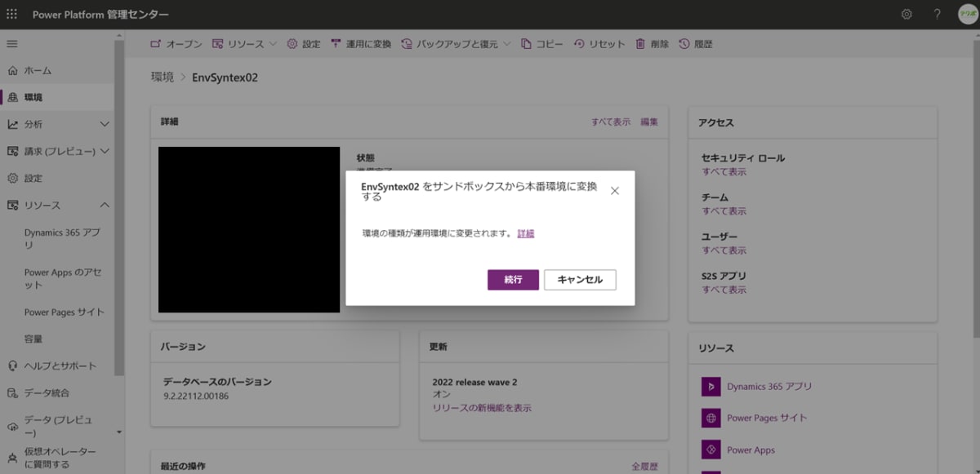Collapse the リソース sidebar chevron
The image size is (980, 474).
(105, 205)
